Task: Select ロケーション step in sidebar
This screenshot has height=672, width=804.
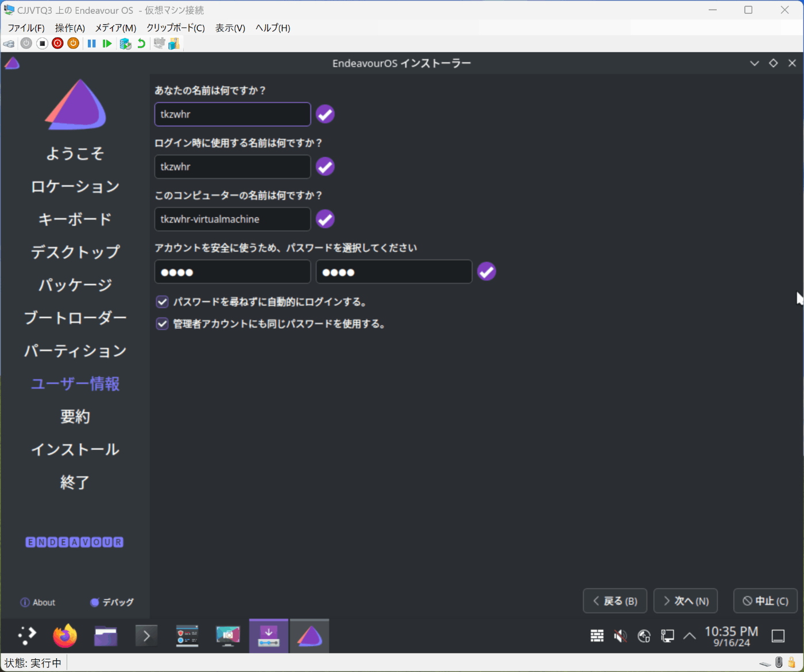Action: tap(75, 187)
